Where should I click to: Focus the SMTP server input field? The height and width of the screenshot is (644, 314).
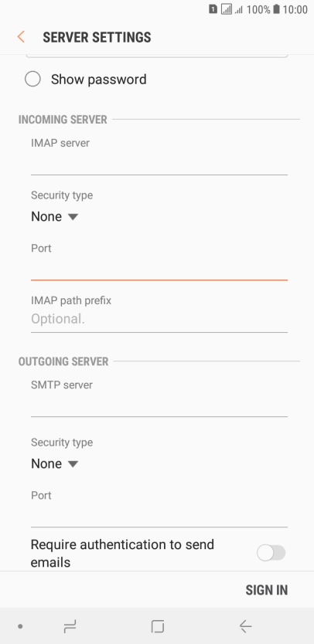pos(159,405)
